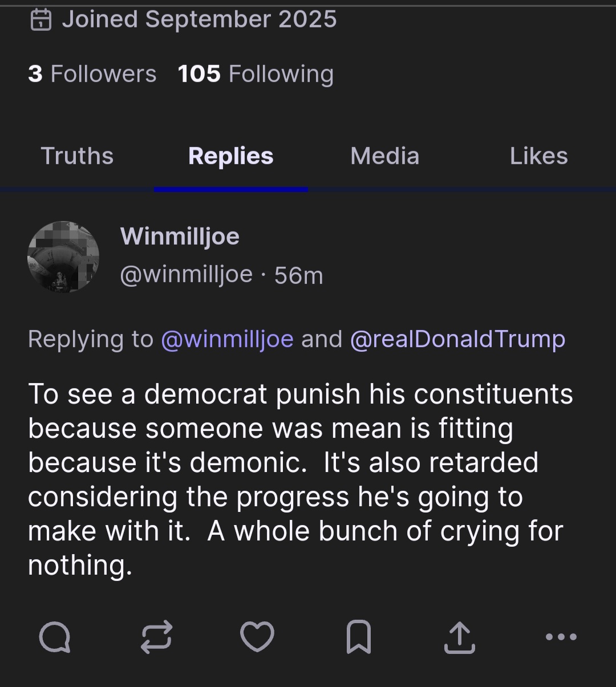Open the 105 Following list
This screenshot has height=687, width=616.
click(x=256, y=74)
